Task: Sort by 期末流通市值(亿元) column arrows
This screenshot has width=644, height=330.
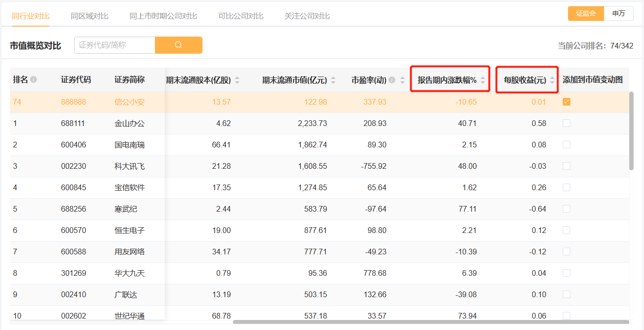Action: (x=333, y=80)
